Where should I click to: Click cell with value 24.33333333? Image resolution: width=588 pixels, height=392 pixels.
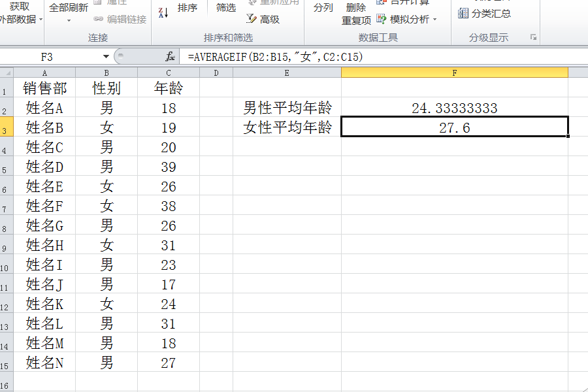pos(455,107)
